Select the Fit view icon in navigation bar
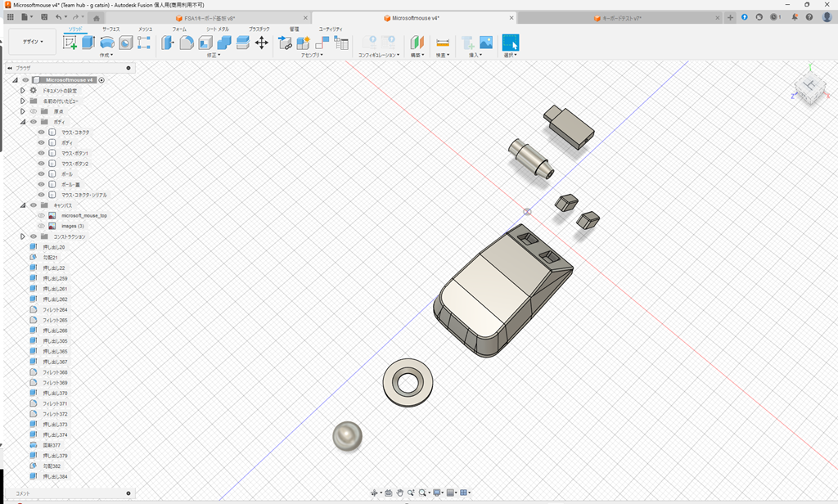 click(x=422, y=493)
